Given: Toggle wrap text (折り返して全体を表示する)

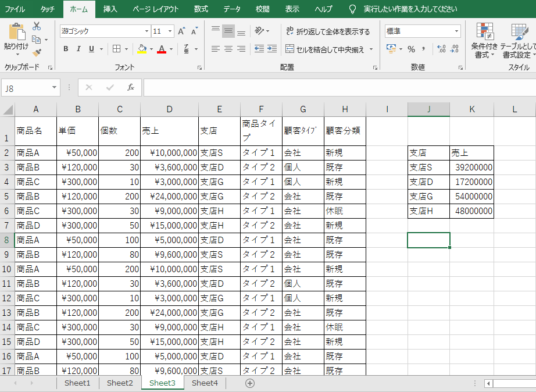Looking at the screenshot, I should [328, 31].
